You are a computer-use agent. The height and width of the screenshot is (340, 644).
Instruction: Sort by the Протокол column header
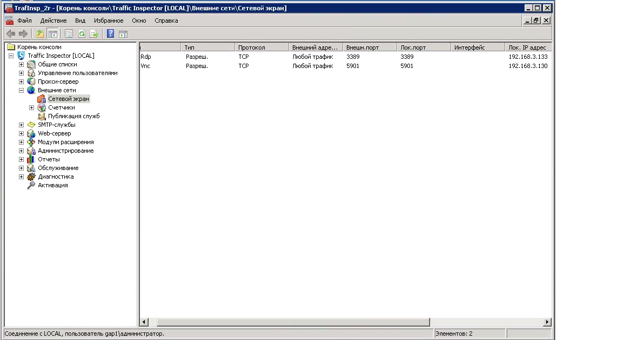click(261, 47)
